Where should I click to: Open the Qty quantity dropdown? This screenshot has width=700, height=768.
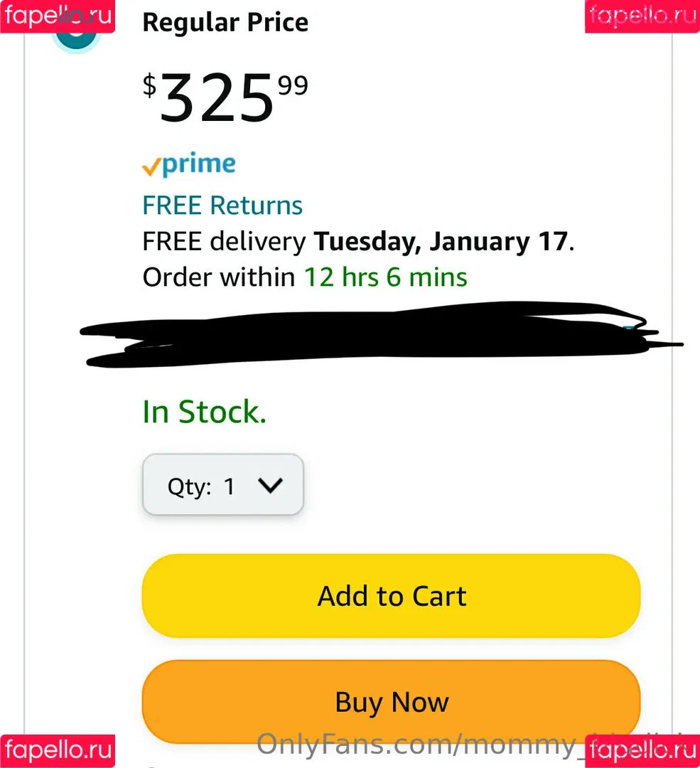tap(222, 484)
